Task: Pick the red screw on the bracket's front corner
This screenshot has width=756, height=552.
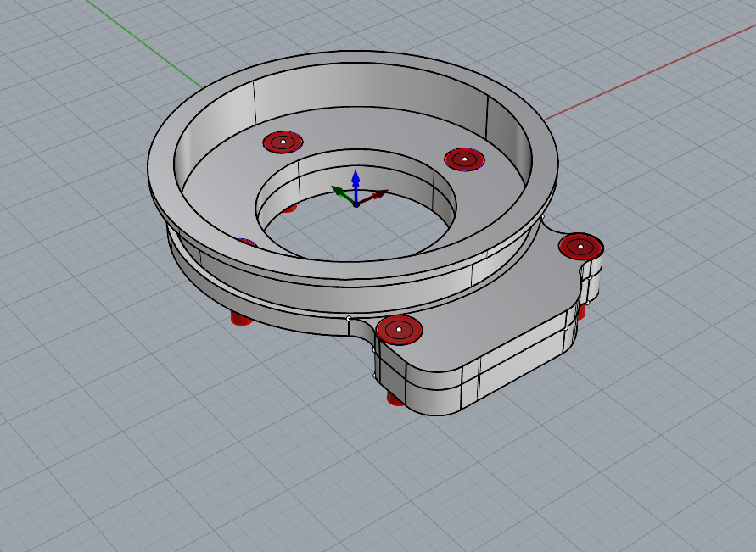Action: pyautogui.click(x=399, y=329)
